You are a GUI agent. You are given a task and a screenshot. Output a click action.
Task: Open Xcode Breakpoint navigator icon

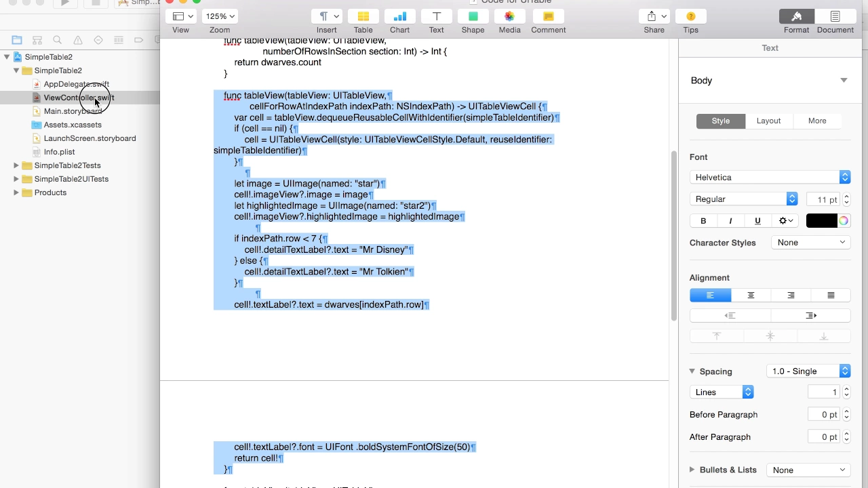click(139, 40)
